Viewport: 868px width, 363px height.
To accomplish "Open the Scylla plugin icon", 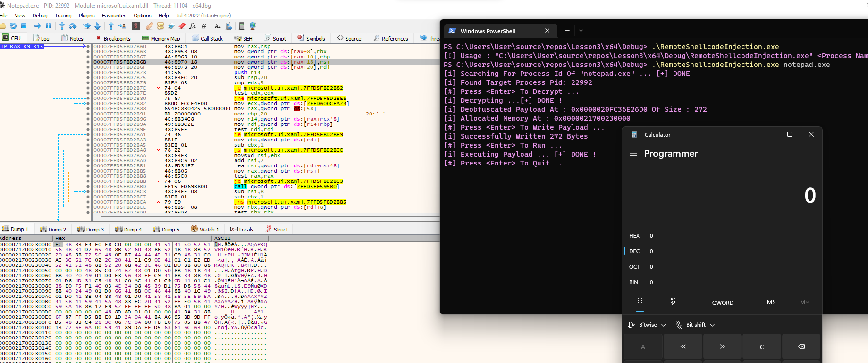I will (136, 26).
